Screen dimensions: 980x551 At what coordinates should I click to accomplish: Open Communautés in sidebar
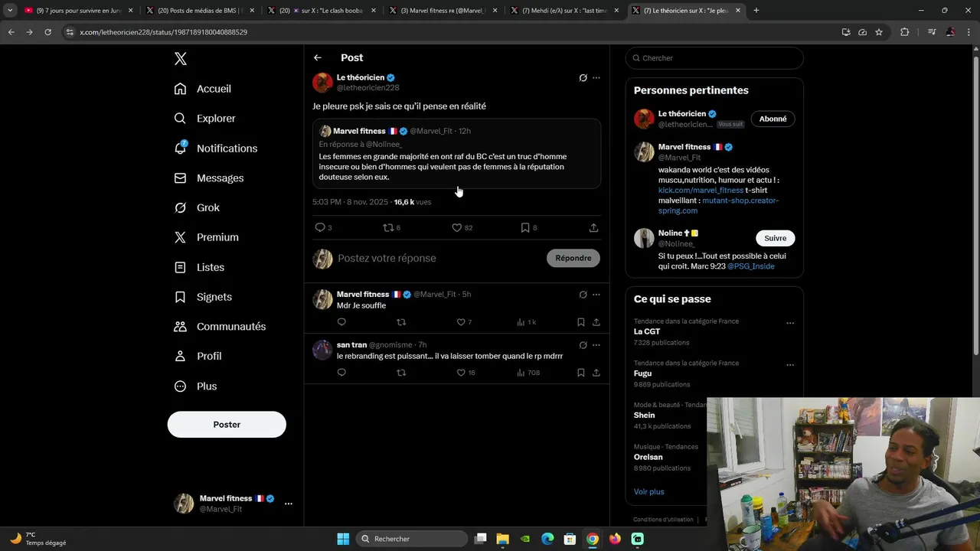[220, 327]
